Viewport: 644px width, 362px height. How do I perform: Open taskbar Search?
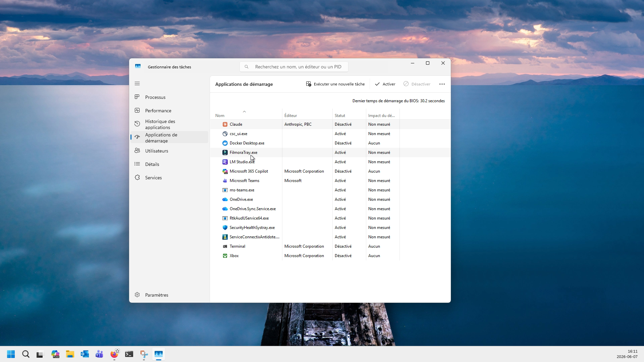pos(26,354)
